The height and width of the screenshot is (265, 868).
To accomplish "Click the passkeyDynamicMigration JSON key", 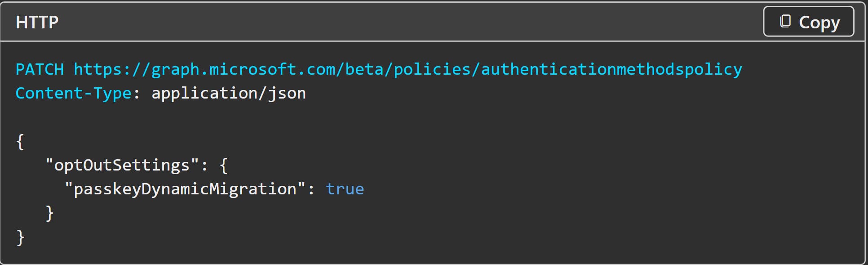I will 185,189.
